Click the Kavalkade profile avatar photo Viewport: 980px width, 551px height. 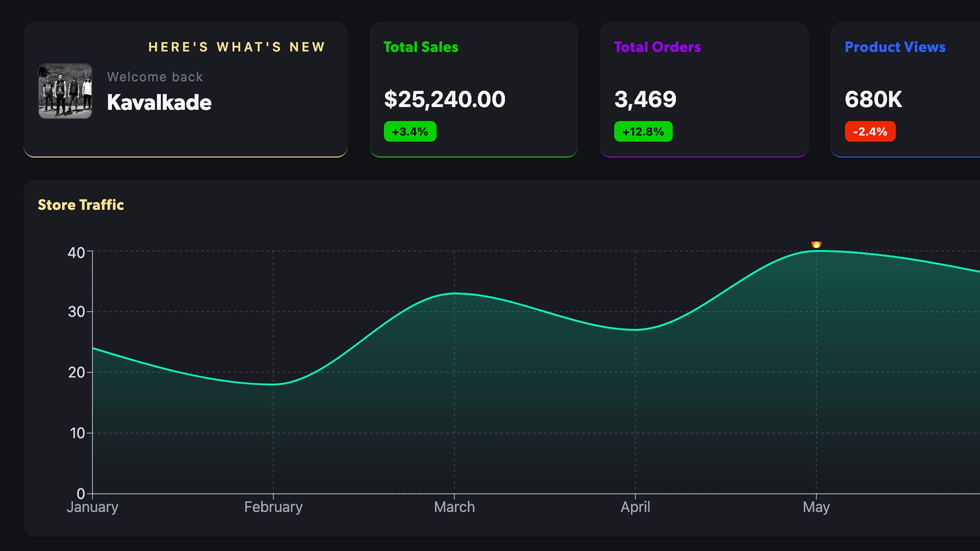pyautogui.click(x=65, y=91)
